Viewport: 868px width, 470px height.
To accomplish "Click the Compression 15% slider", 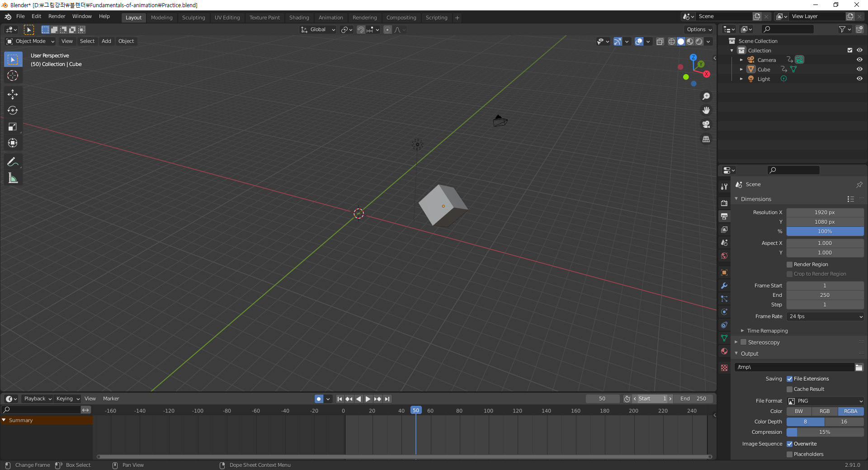I will point(825,432).
